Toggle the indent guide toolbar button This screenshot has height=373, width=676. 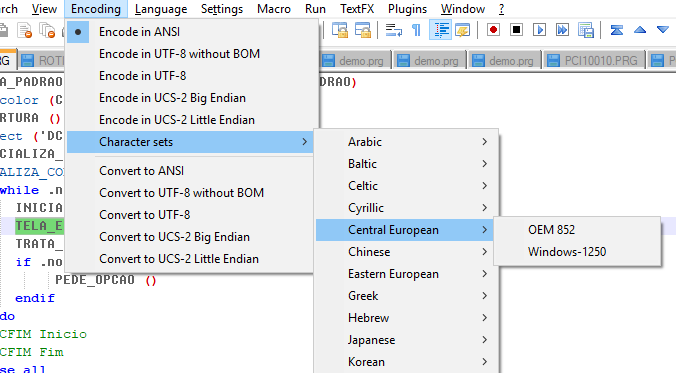440,30
